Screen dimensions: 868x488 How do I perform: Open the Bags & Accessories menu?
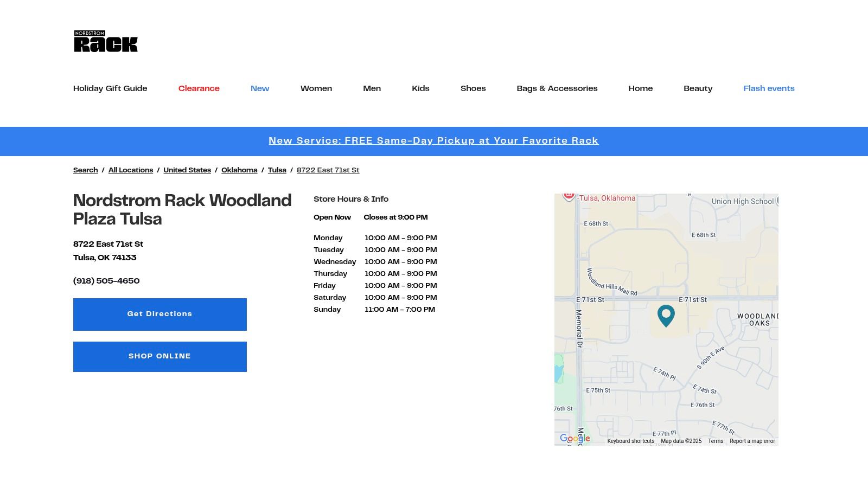[x=557, y=88]
